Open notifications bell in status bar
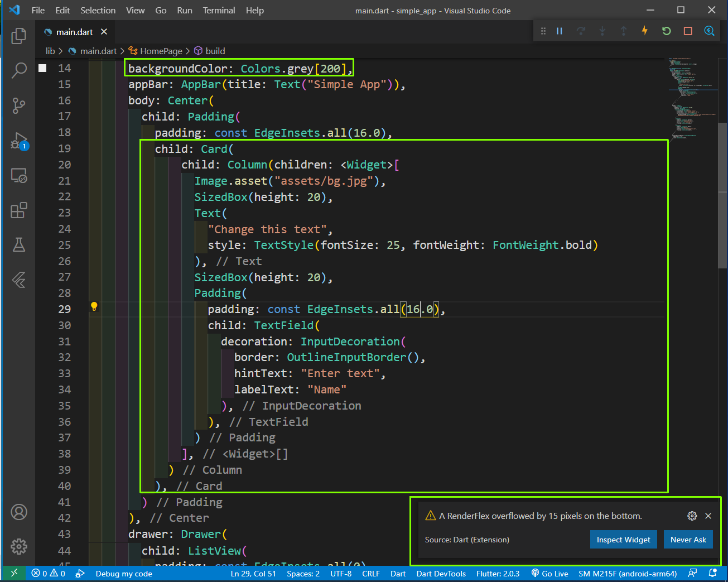This screenshot has height=582, width=728. coord(712,573)
